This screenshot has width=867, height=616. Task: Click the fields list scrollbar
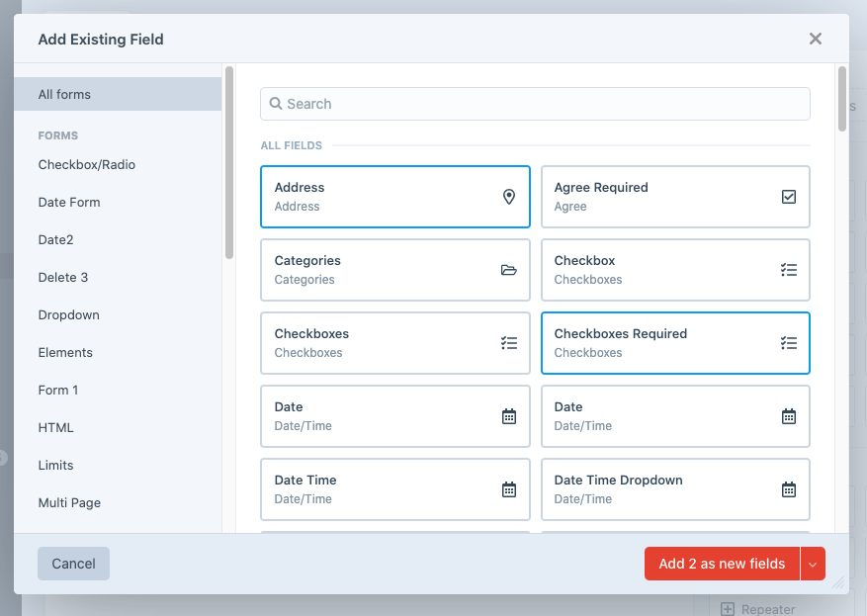(842, 99)
